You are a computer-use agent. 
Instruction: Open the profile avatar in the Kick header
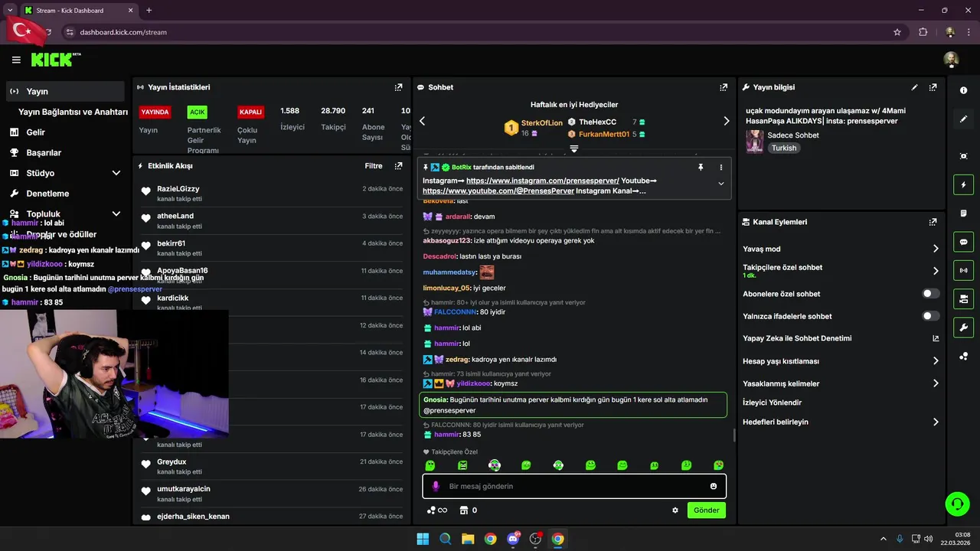pos(951,60)
